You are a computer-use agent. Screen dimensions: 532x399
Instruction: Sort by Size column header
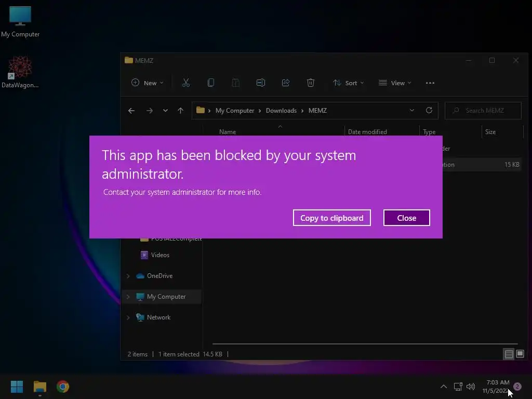pos(490,131)
